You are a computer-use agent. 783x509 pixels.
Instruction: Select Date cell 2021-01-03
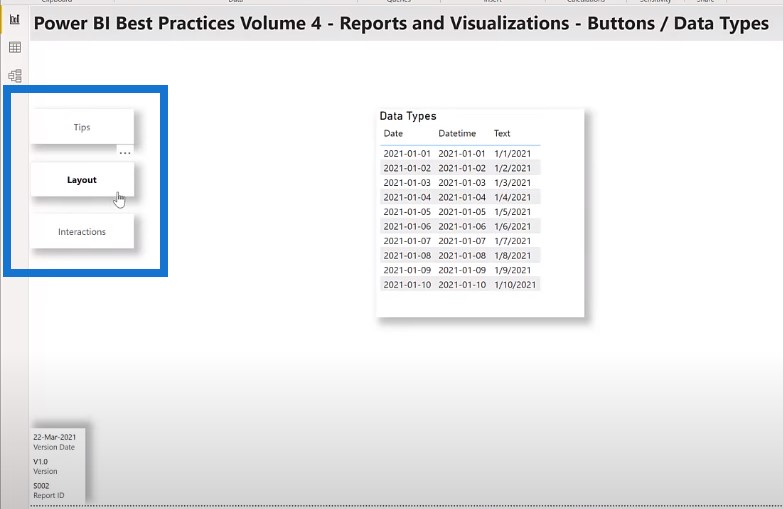[x=407, y=182]
